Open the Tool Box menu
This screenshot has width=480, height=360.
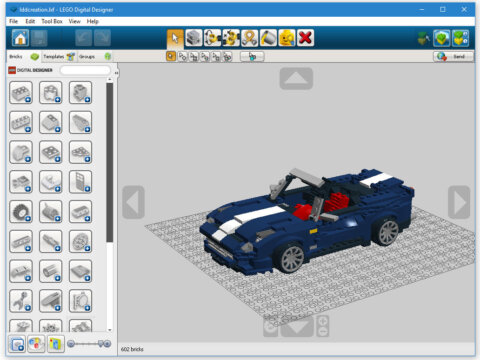point(52,21)
